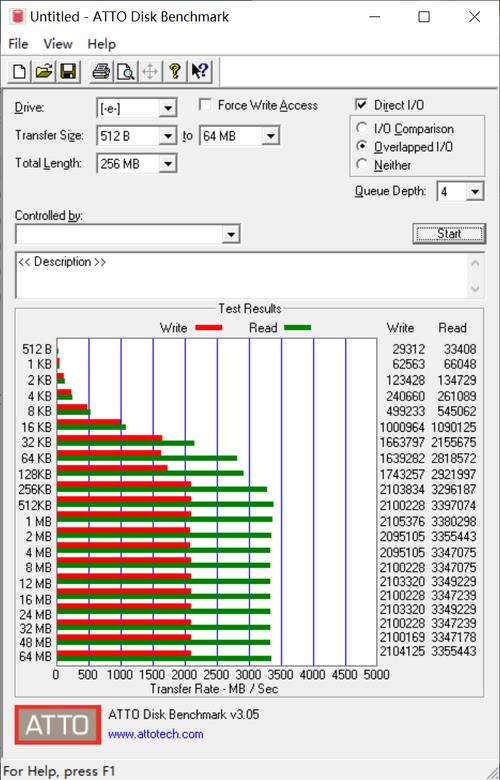Screen dimensions: 500x780
Task: Open the Total Length dropdown
Action: point(168,164)
